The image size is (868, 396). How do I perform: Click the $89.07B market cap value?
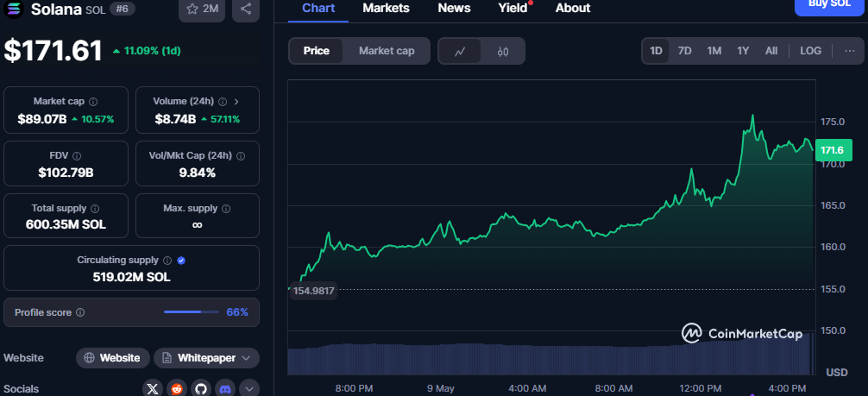tap(42, 119)
